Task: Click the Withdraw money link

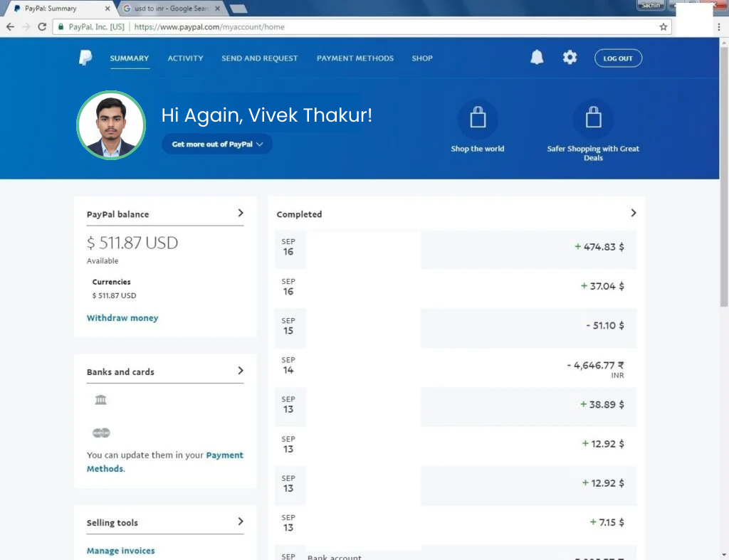Action: (x=122, y=318)
